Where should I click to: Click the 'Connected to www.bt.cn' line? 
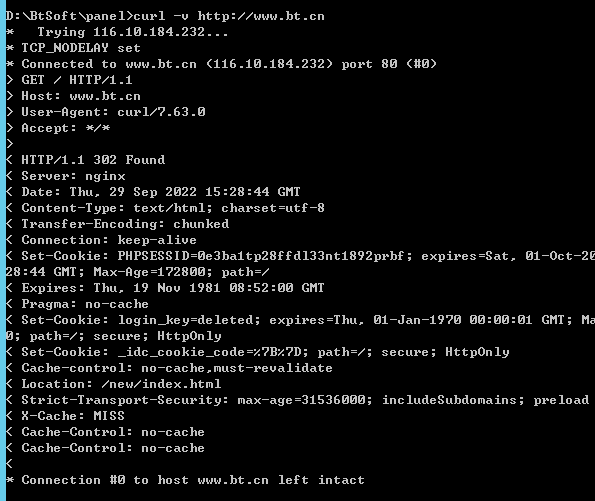pos(221,64)
